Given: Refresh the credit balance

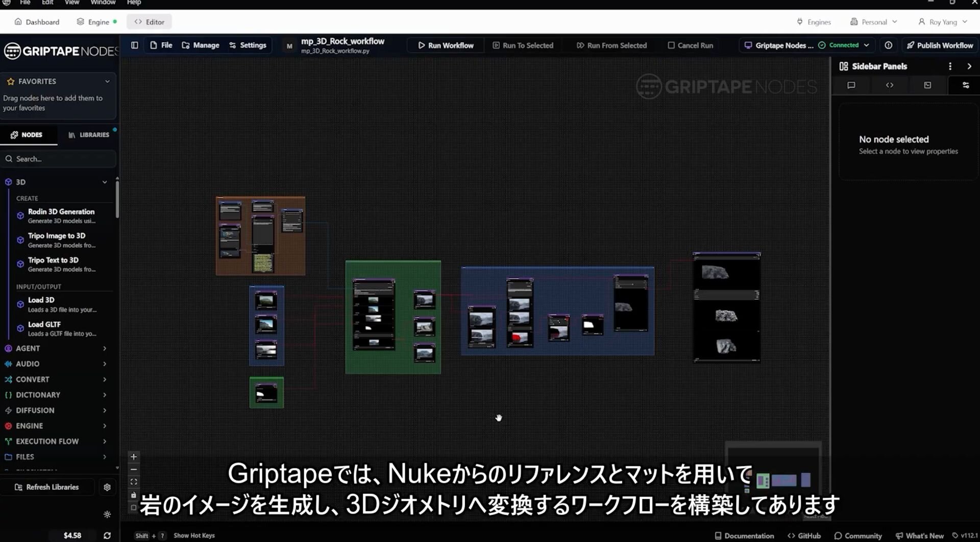Looking at the screenshot, I should [x=107, y=535].
